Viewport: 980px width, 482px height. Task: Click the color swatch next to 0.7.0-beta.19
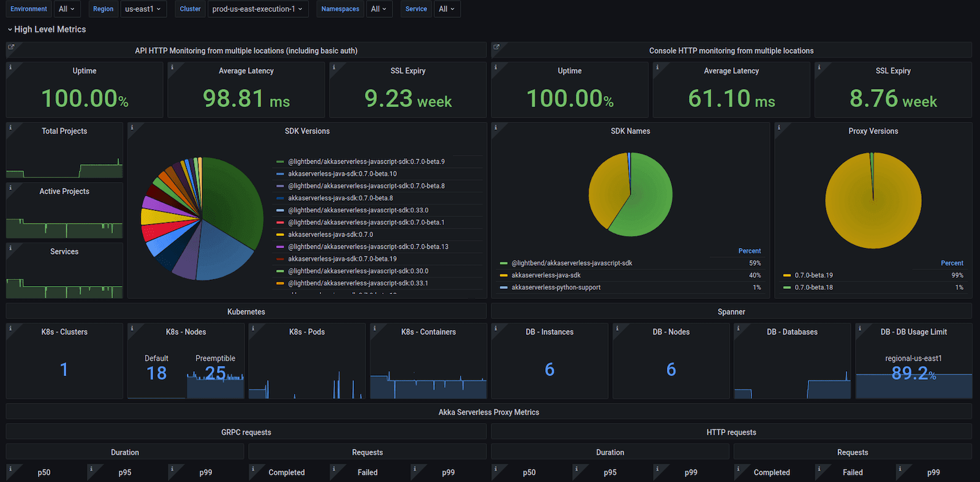pos(787,276)
